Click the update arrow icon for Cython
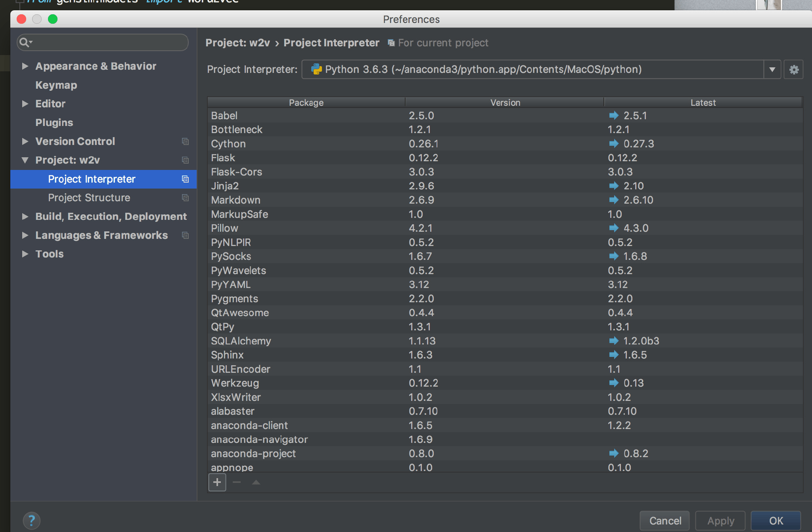This screenshot has width=812, height=532. tap(614, 143)
